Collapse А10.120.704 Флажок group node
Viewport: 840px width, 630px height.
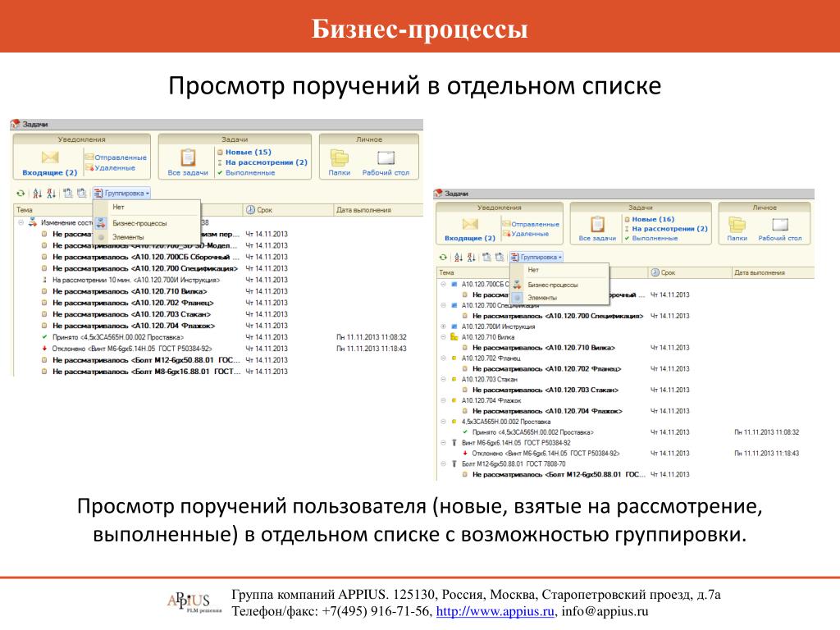[x=443, y=400]
